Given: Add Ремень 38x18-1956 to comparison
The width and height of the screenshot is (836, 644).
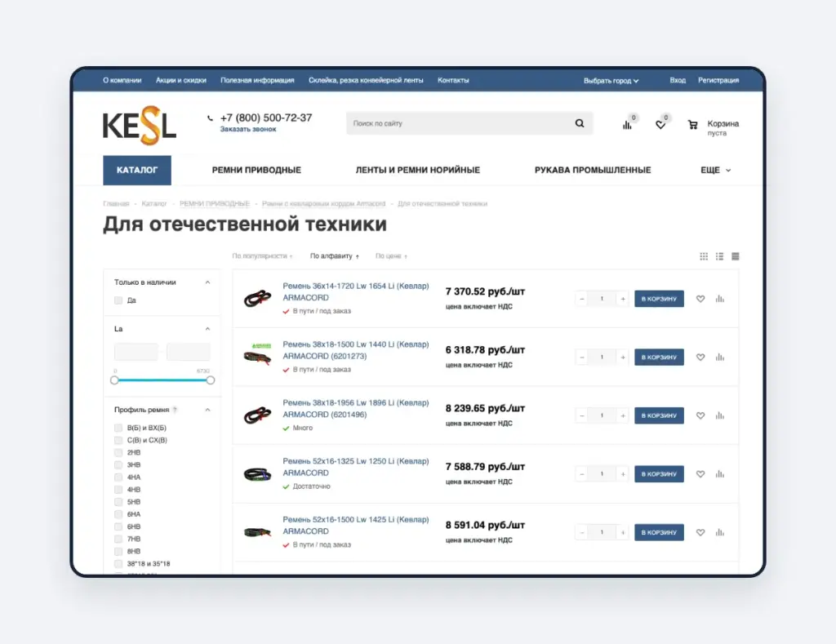Looking at the screenshot, I should click(720, 415).
